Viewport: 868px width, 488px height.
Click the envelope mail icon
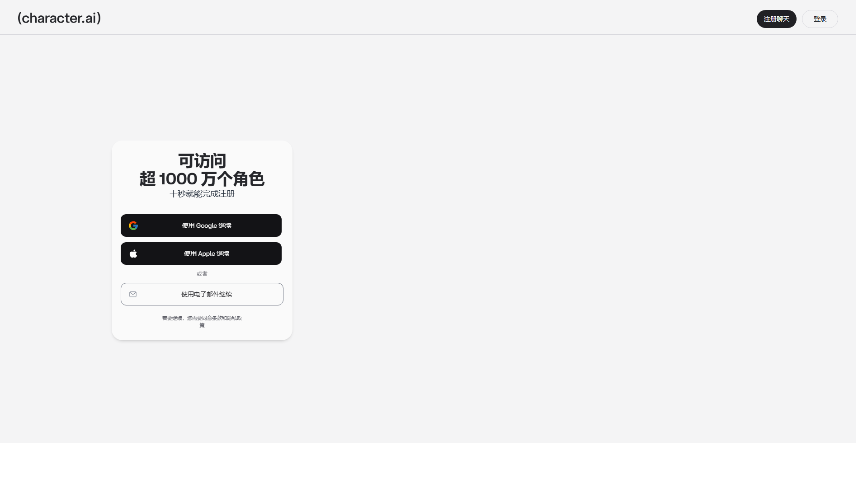133,294
